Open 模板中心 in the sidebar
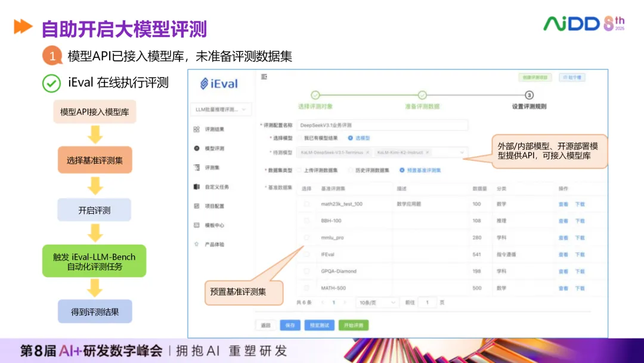644x363 pixels. click(215, 225)
